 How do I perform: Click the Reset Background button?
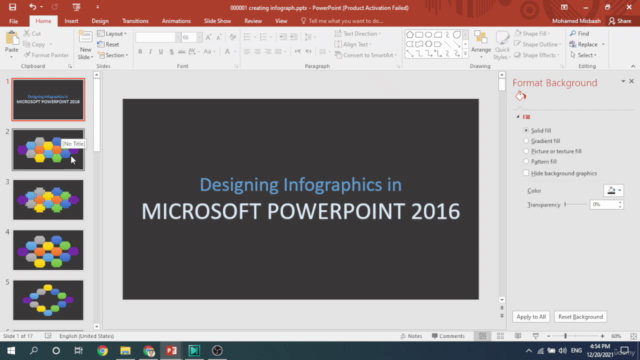pos(580,317)
